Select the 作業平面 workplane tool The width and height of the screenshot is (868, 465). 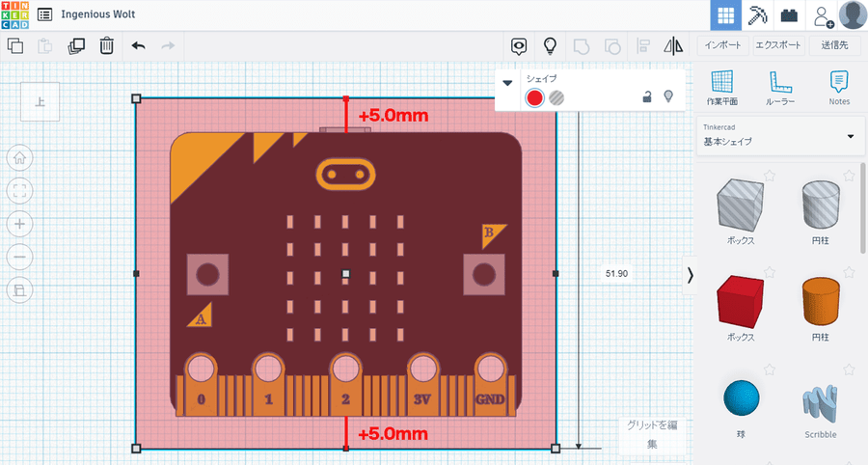[721, 88]
